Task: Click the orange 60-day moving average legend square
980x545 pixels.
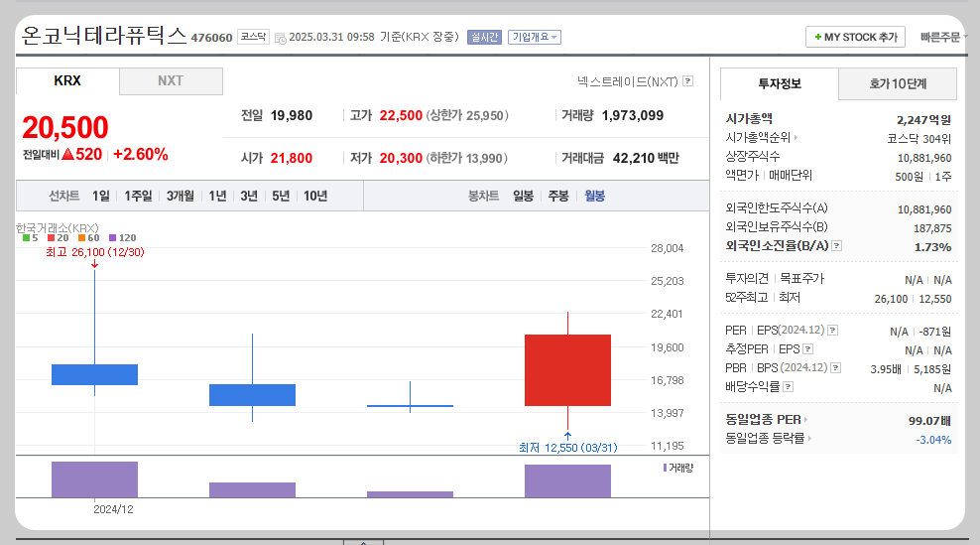Action: (82, 238)
